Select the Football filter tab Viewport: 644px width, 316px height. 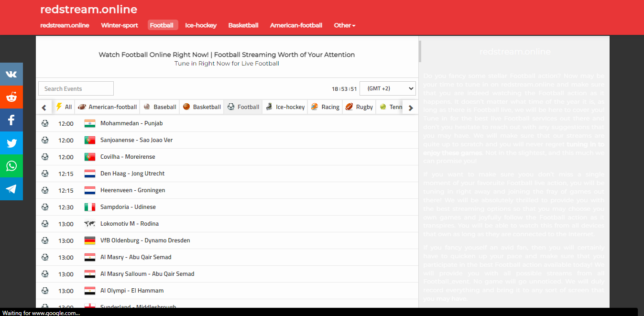click(x=243, y=107)
